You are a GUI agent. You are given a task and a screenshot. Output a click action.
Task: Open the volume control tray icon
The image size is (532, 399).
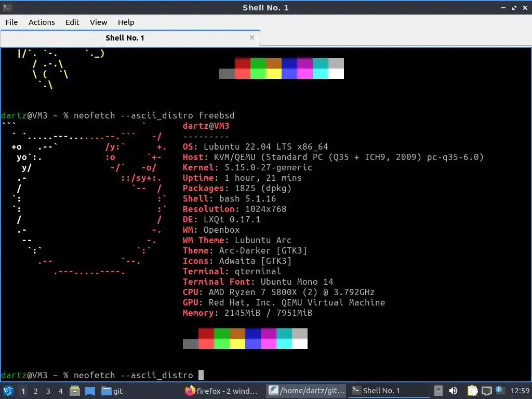(x=453, y=391)
